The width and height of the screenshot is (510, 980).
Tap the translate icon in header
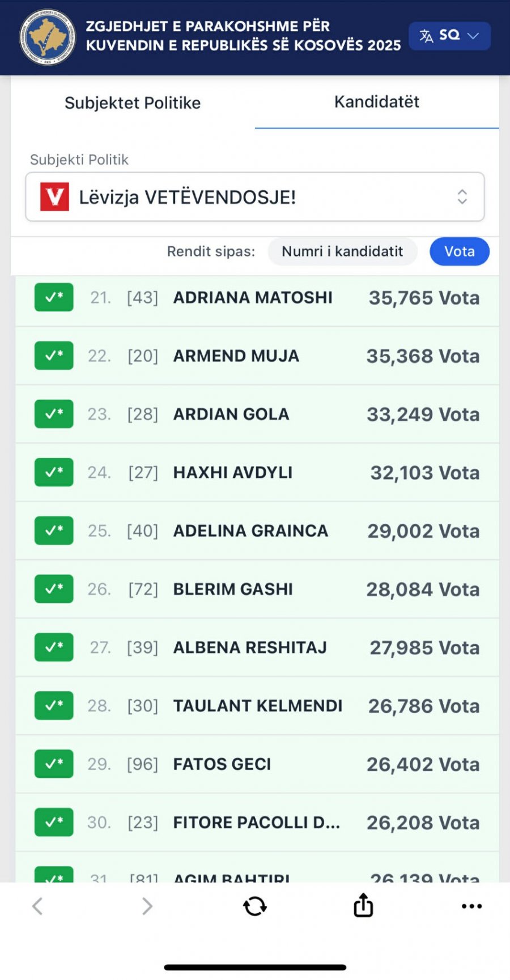426,36
